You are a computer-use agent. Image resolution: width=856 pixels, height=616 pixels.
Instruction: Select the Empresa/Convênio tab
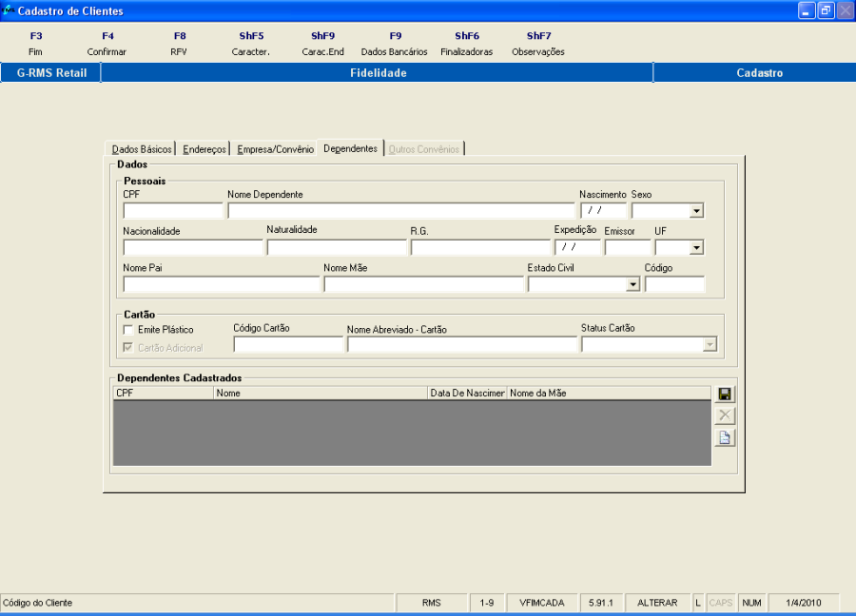[x=275, y=149]
